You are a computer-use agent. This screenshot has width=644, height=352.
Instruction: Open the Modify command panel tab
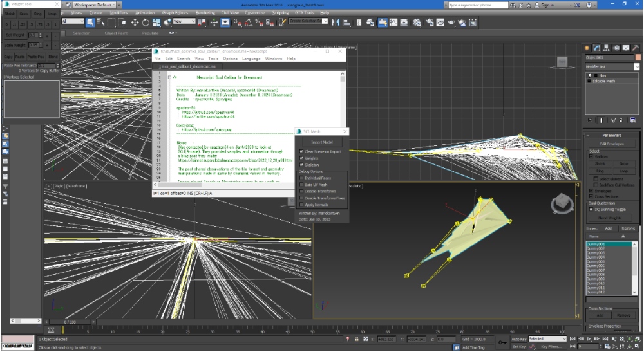pos(597,48)
